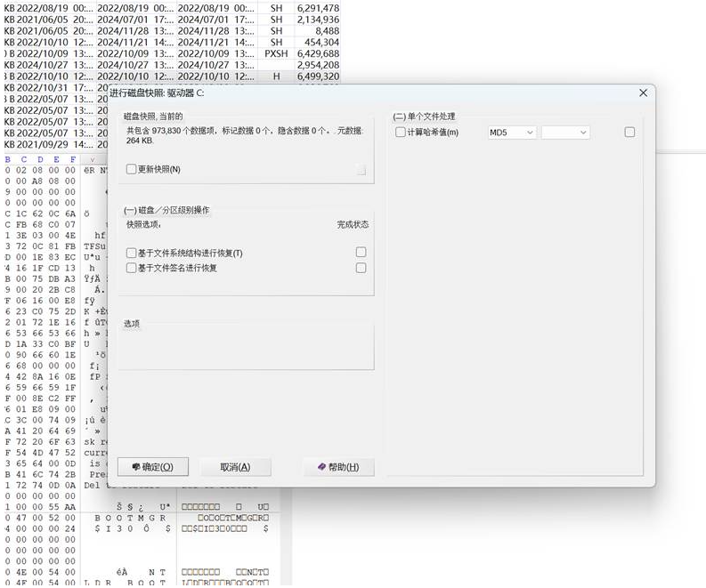Open the MD5 hash type dropdown

tap(512, 133)
